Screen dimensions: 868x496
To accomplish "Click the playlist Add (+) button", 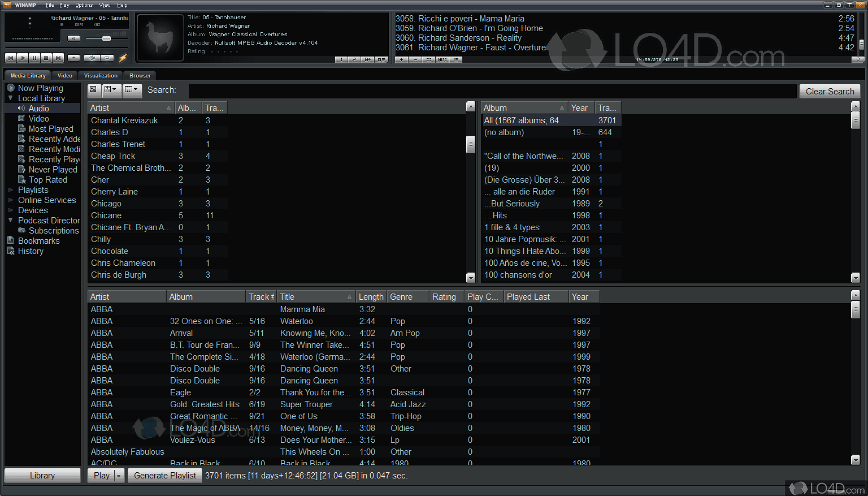I will (401, 59).
